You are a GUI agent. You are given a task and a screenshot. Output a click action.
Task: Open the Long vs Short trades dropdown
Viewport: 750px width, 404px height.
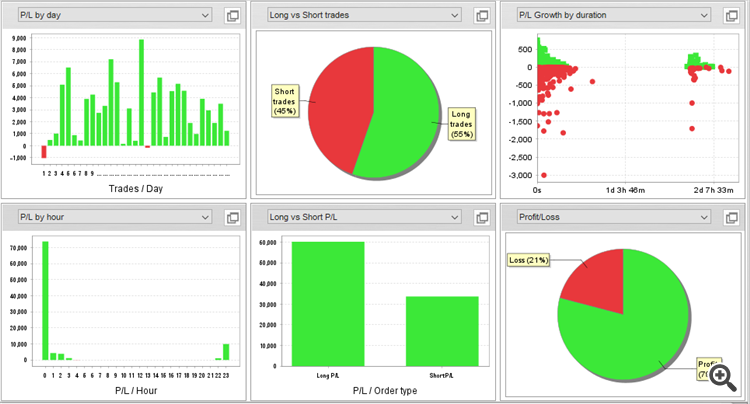[x=364, y=15]
